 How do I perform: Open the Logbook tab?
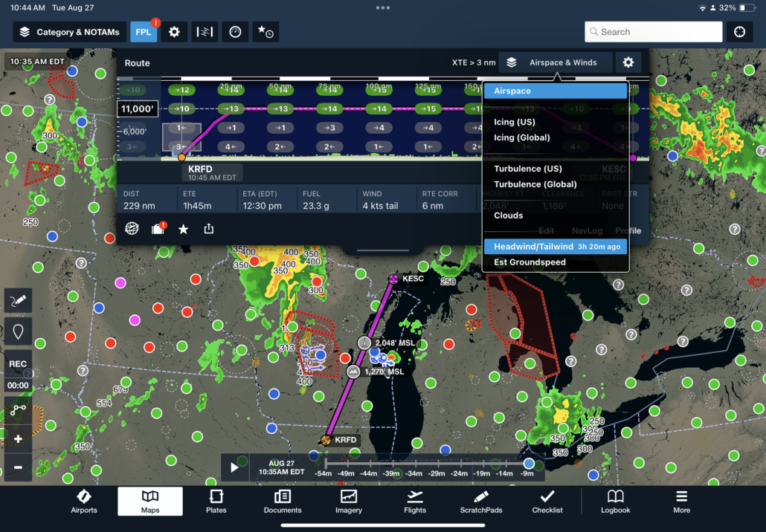615,502
